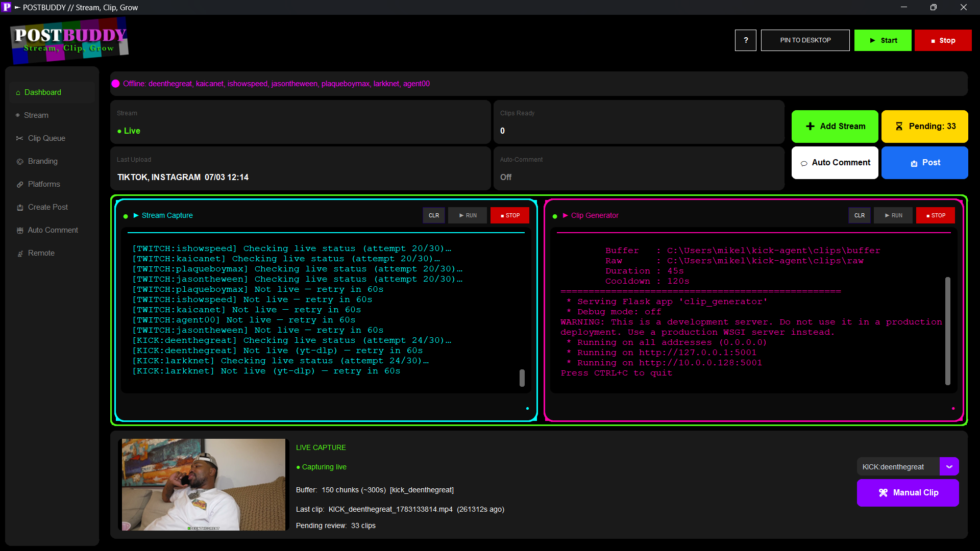Click the Stream Capture panel title
This screenshot has width=980, height=551.
click(x=167, y=216)
